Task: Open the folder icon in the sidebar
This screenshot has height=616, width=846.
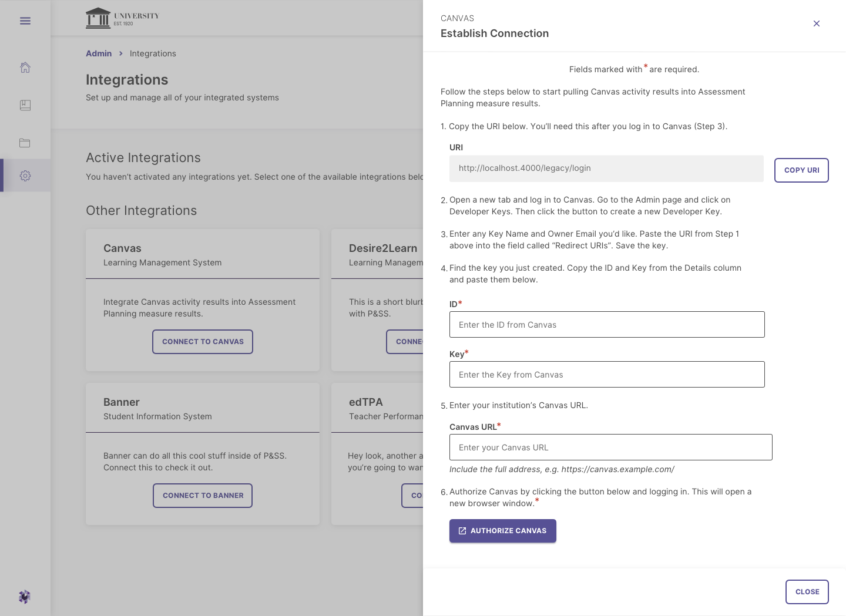Action: pyautogui.click(x=25, y=143)
